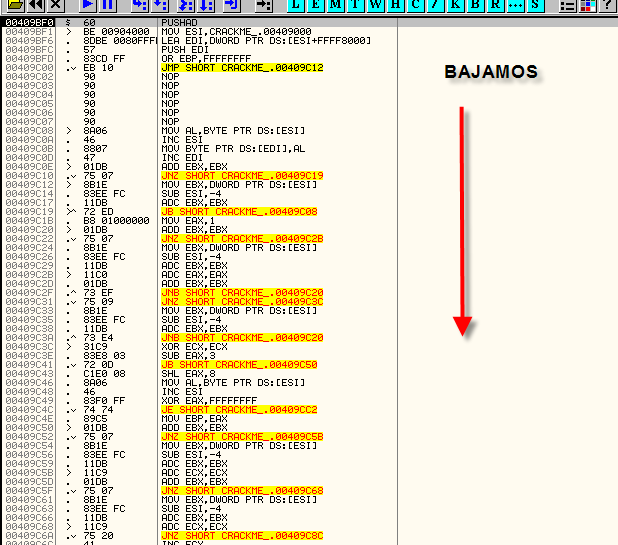
Task: Open the Log window (L button)
Action: pos(297,6)
